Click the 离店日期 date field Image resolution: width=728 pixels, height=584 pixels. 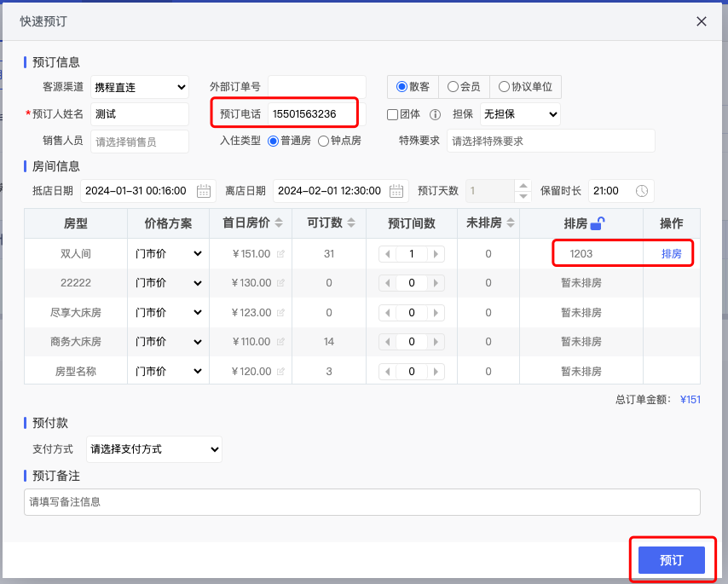point(341,191)
